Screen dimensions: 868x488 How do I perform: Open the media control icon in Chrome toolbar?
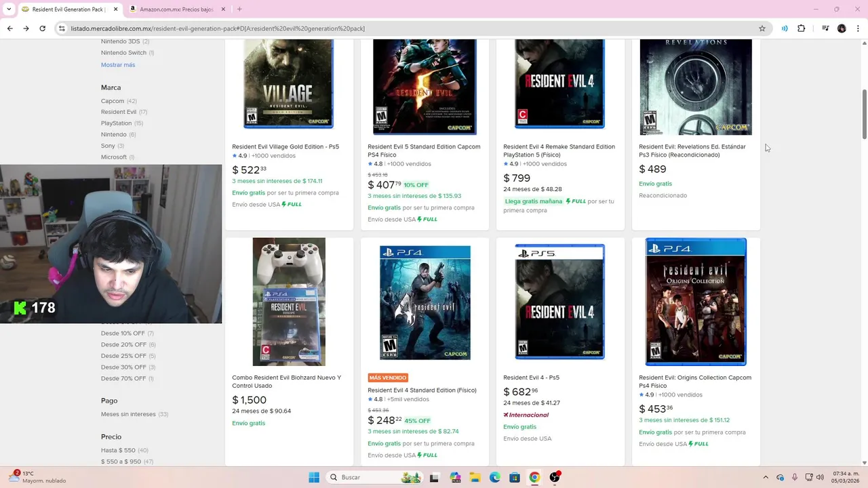(825, 28)
